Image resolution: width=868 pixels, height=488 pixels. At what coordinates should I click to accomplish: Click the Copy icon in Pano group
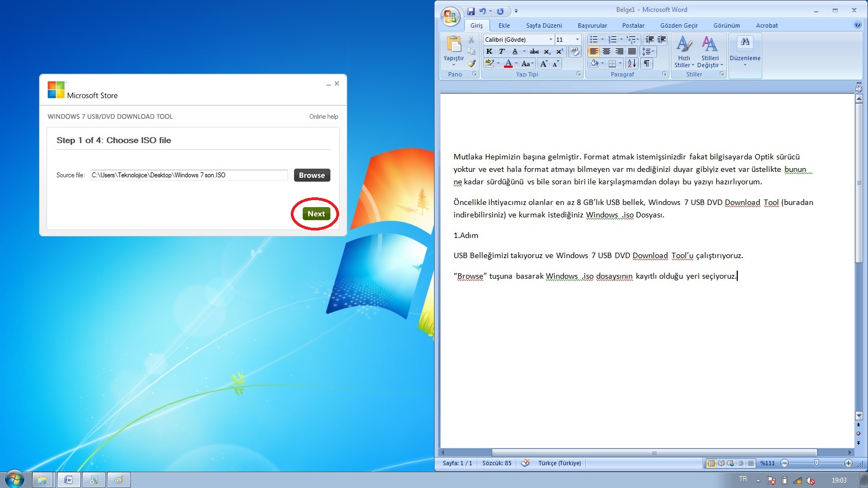pos(471,52)
